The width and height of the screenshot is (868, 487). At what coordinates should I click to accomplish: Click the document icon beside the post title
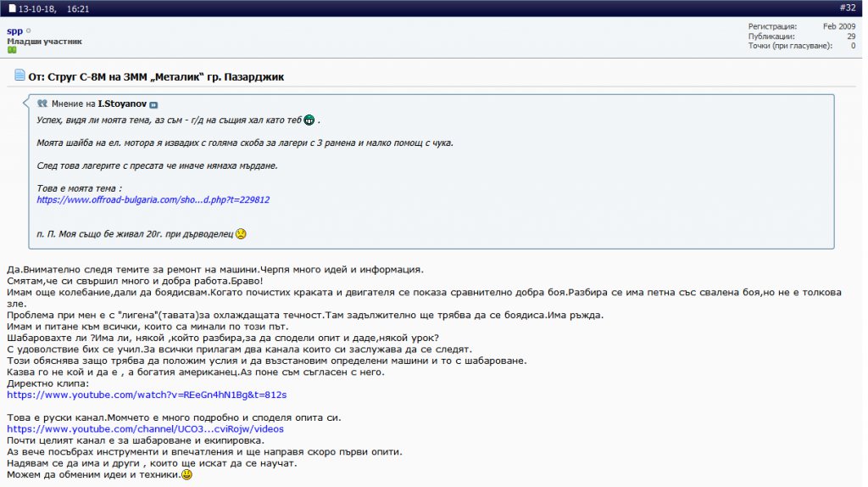(x=20, y=75)
